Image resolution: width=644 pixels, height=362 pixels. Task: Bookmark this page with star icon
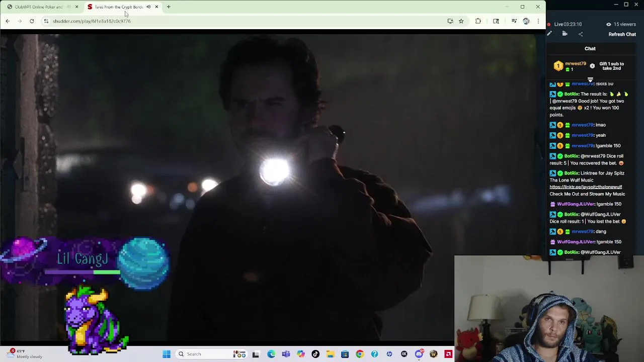pos(461,21)
